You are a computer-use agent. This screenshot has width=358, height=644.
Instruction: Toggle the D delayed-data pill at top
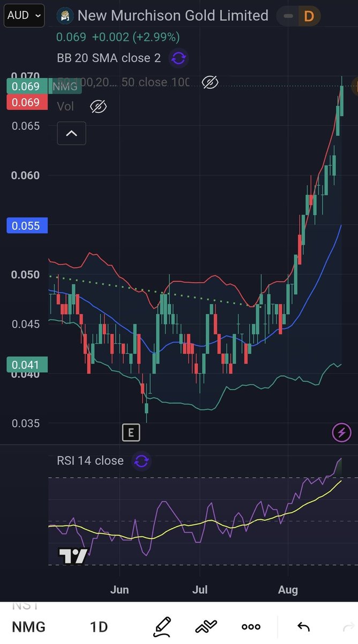[x=299, y=17]
